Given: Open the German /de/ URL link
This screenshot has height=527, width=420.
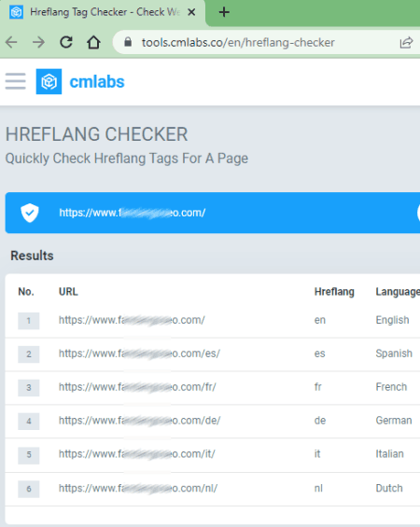Looking at the screenshot, I should point(140,421).
